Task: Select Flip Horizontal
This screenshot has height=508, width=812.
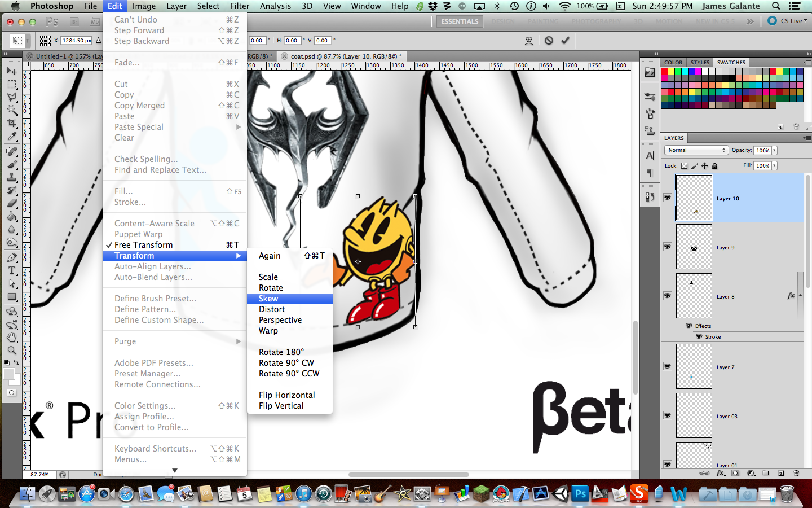Action: pos(290,395)
